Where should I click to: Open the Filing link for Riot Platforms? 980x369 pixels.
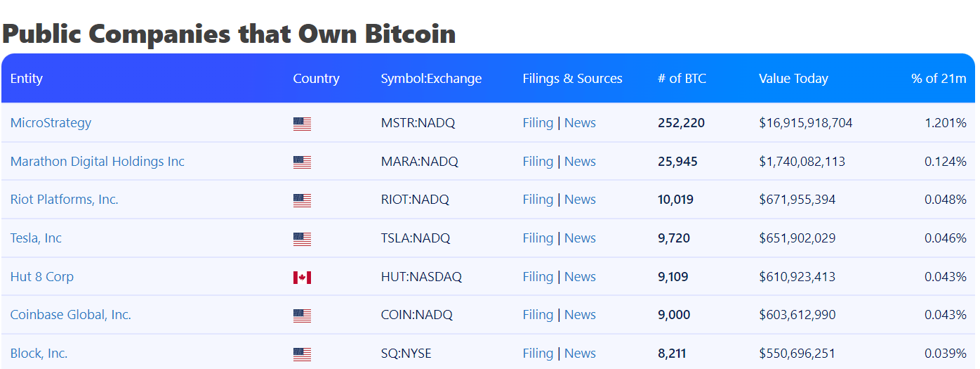[x=538, y=200]
